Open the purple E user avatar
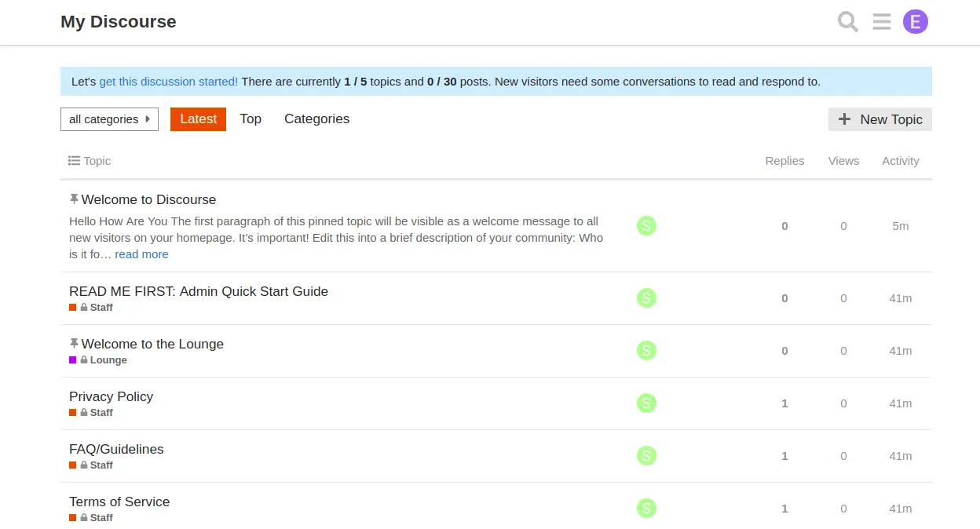The width and height of the screenshot is (980, 529). 916,22
